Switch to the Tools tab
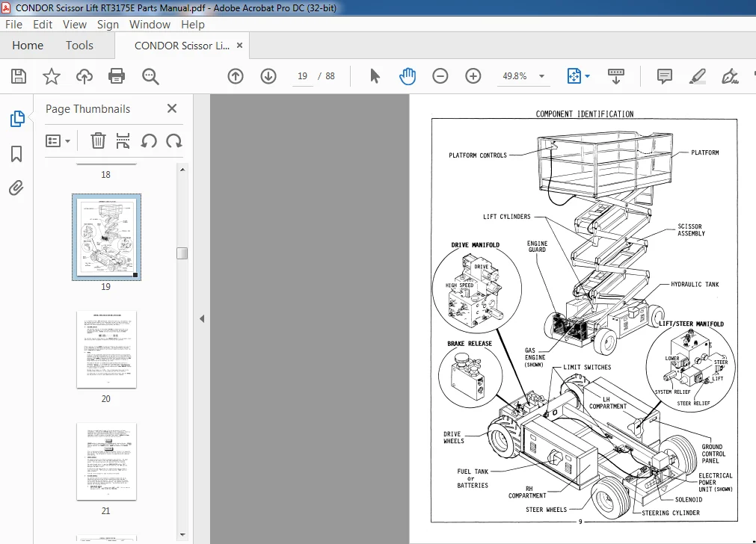Viewport: 756px width, 544px height. 79,46
